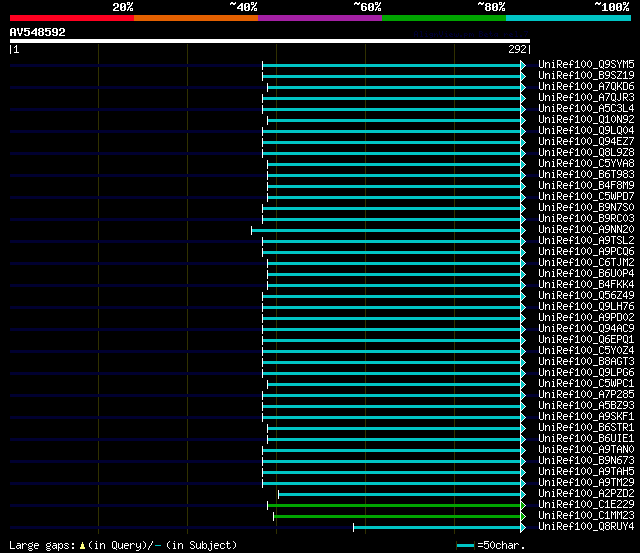640x553 pixels.
Task: Click UniRef100_A9PCQ6 label
Action: pos(586,252)
